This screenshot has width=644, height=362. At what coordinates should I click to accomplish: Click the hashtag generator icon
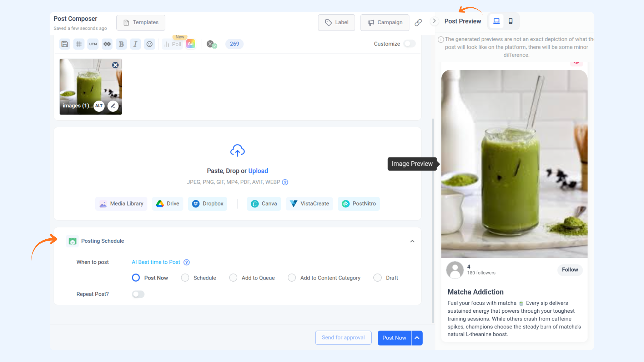point(79,44)
